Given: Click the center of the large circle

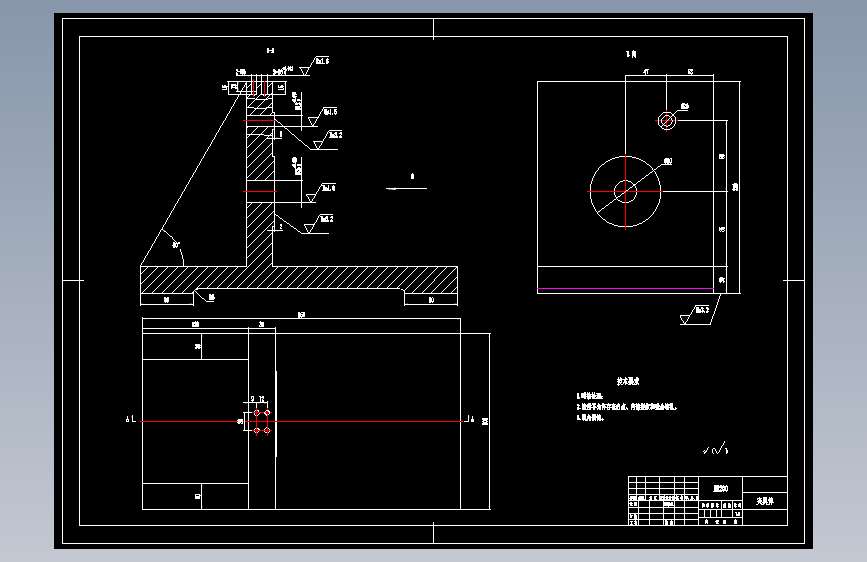Looking at the screenshot, I should pyautogui.click(x=625, y=192).
